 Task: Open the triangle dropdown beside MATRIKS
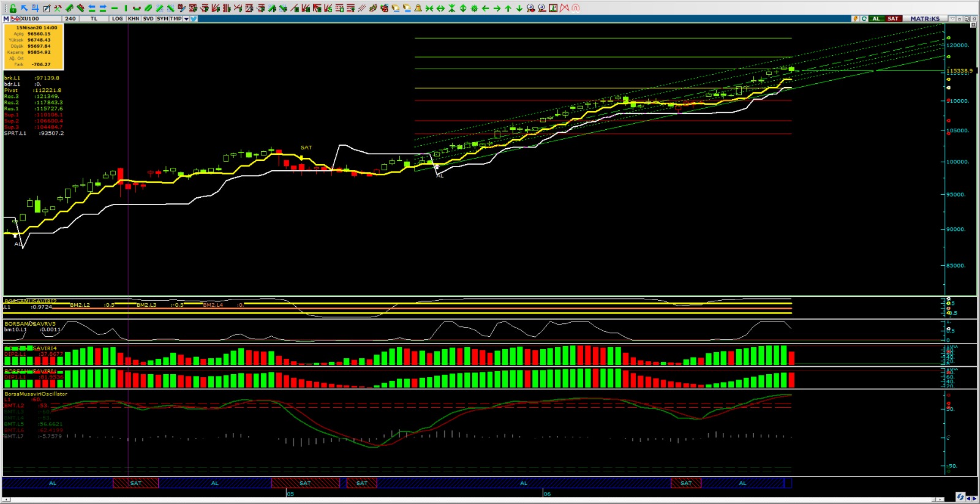952,19
